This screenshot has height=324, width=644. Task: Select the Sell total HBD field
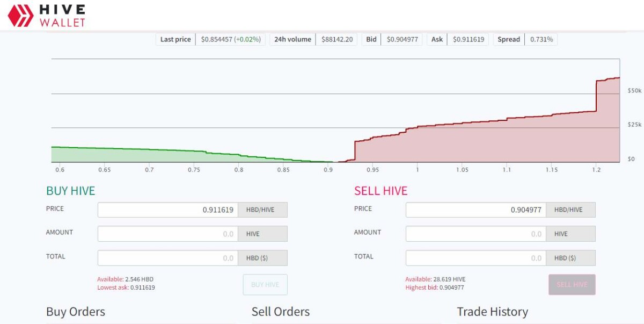tap(475, 258)
